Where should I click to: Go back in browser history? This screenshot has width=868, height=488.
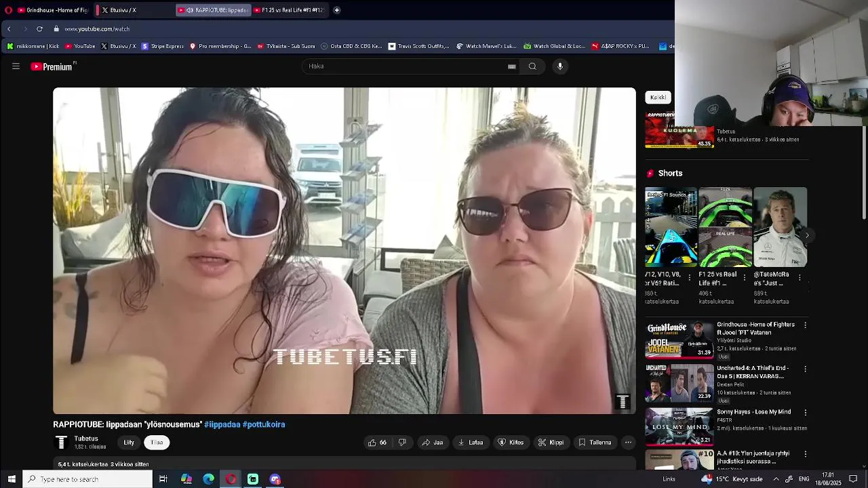click(9, 29)
